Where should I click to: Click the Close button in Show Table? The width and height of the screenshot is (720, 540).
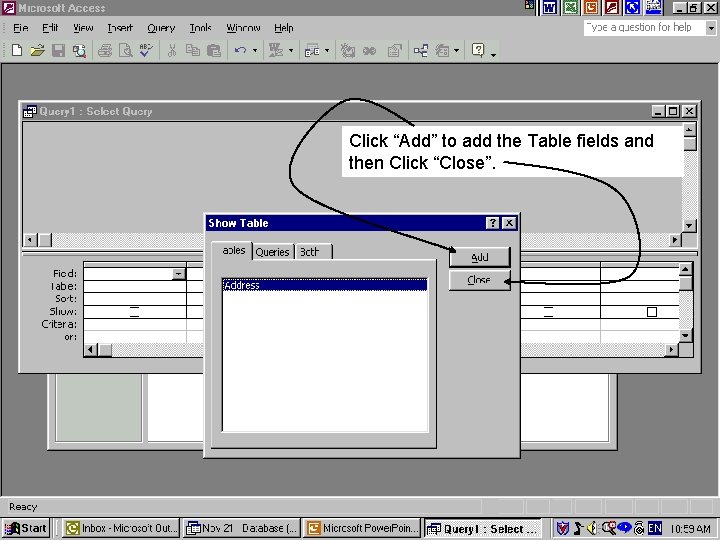479,280
